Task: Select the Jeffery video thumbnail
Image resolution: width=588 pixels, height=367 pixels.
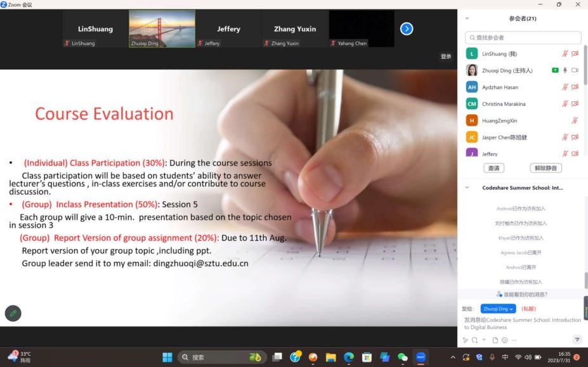Action: pos(228,29)
